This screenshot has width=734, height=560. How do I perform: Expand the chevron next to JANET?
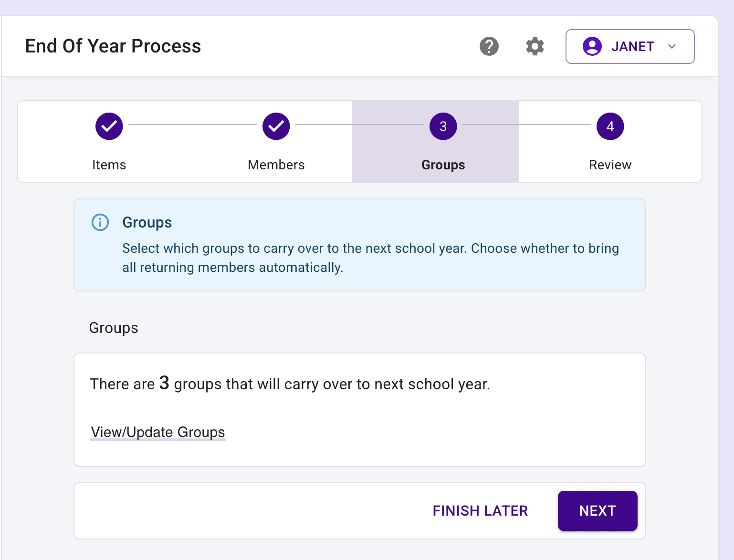(x=672, y=46)
